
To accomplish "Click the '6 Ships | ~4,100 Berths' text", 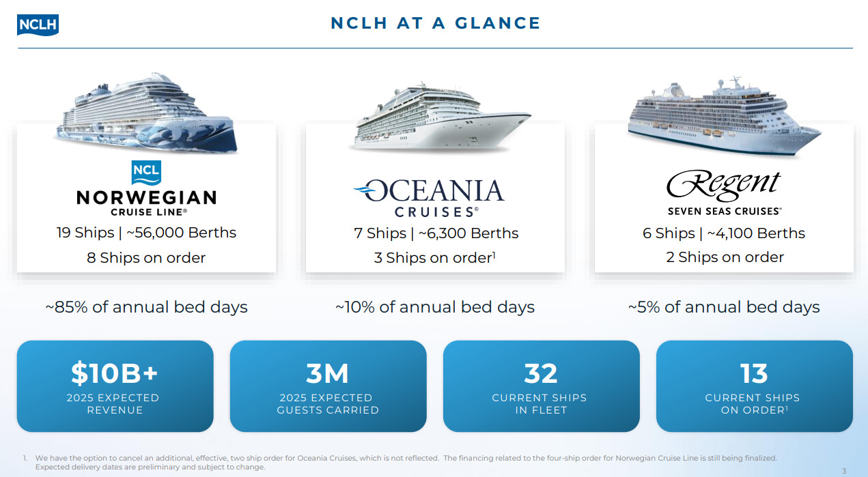I will click(x=724, y=233).
